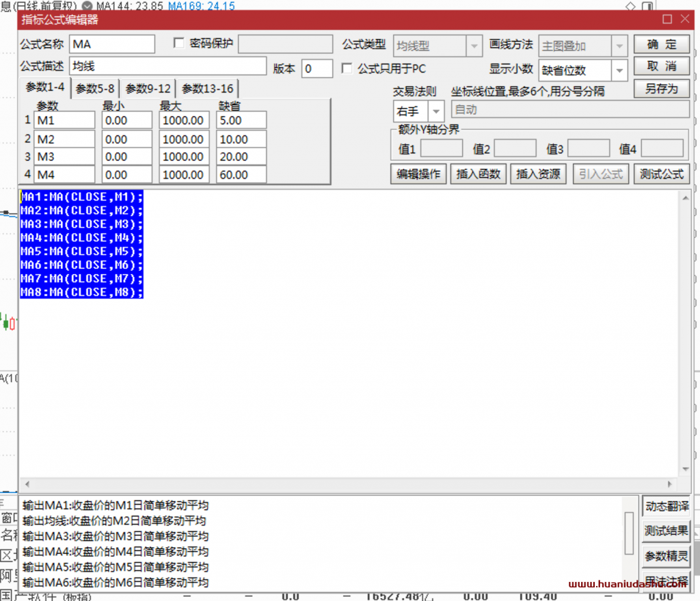Click the 另存为 save-as button
The width and height of the screenshot is (700, 601).
point(661,89)
